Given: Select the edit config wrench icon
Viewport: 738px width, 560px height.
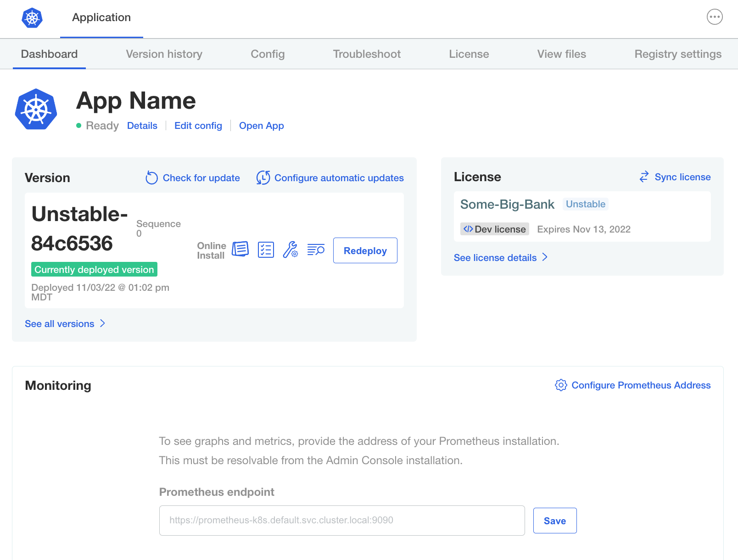Looking at the screenshot, I should tap(291, 250).
